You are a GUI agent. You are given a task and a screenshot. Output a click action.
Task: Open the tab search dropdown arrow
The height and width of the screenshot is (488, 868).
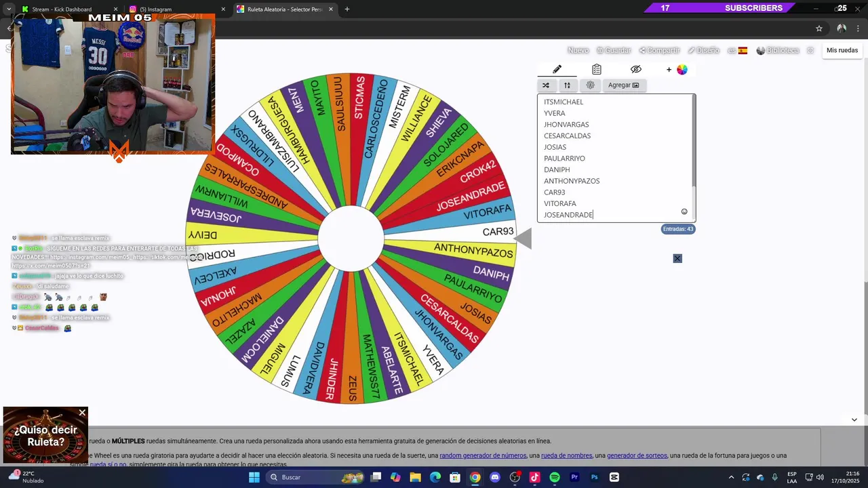(8, 9)
